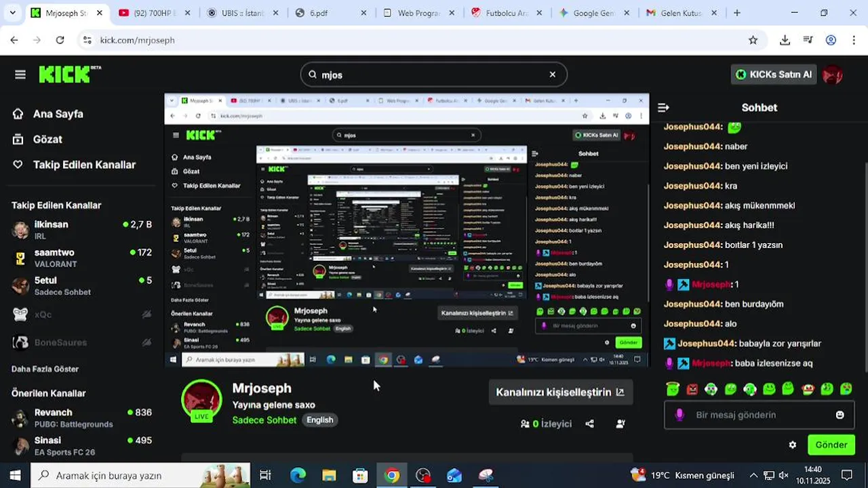Open Task View on taskbar
The width and height of the screenshot is (868, 488).
coord(265,475)
